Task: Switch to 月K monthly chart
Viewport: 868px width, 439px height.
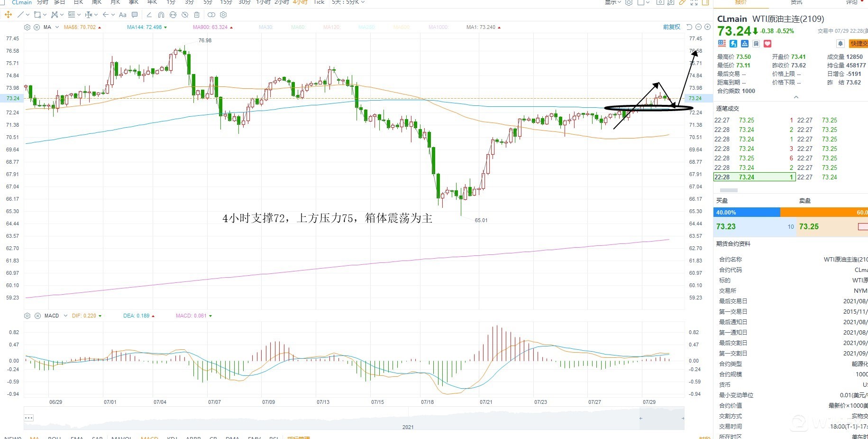Action: [x=115, y=2]
